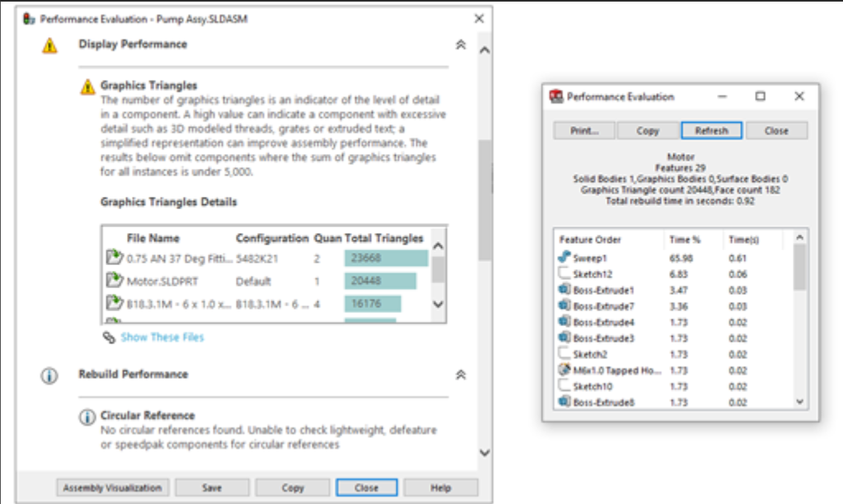Click the main dialog scroll up arrow
The width and height of the screenshot is (843, 504).
point(485,50)
